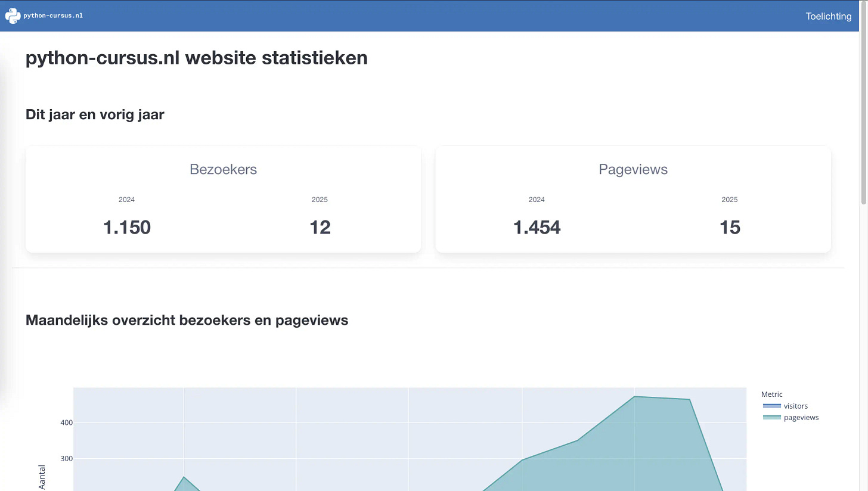Click the 2024 visitor total 1.150

(x=126, y=227)
